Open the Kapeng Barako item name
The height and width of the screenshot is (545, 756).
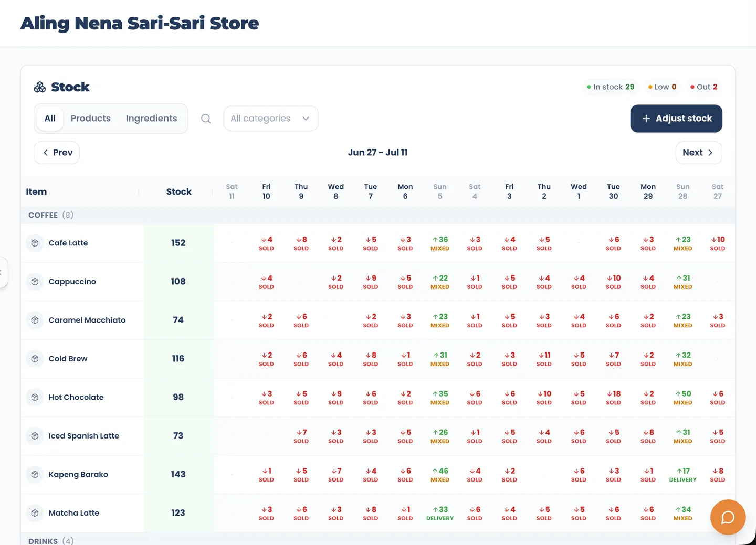pyautogui.click(x=78, y=474)
